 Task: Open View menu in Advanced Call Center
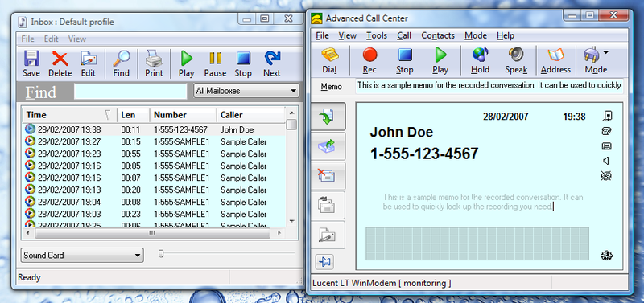(x=348, y=35)
